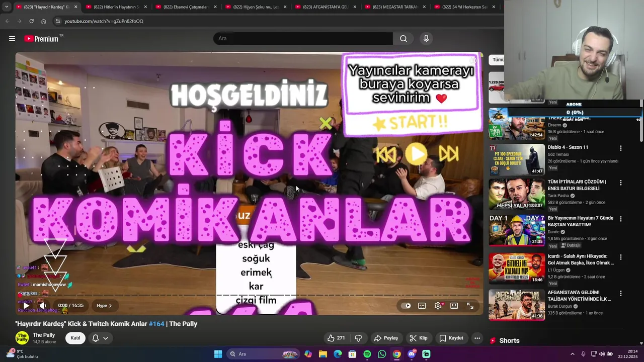Screen dimensions: 644x362
Task: Open more actions menu below the video
Action: point(477,338)
